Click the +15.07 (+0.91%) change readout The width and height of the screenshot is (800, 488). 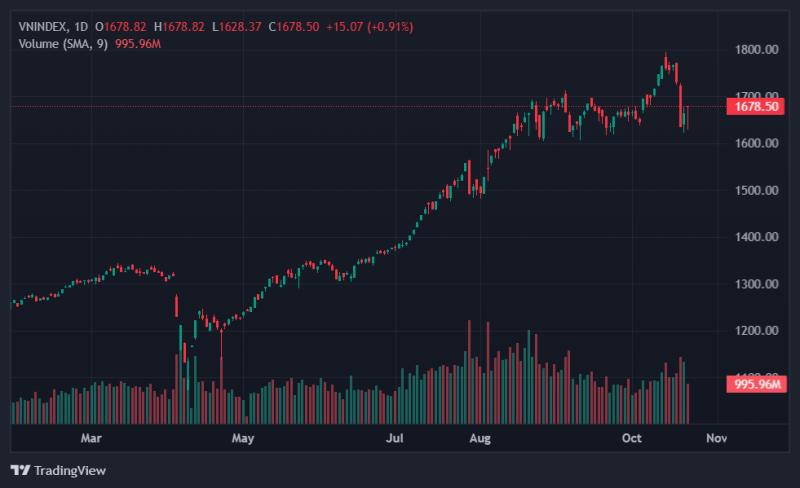(x=369, y=27)
